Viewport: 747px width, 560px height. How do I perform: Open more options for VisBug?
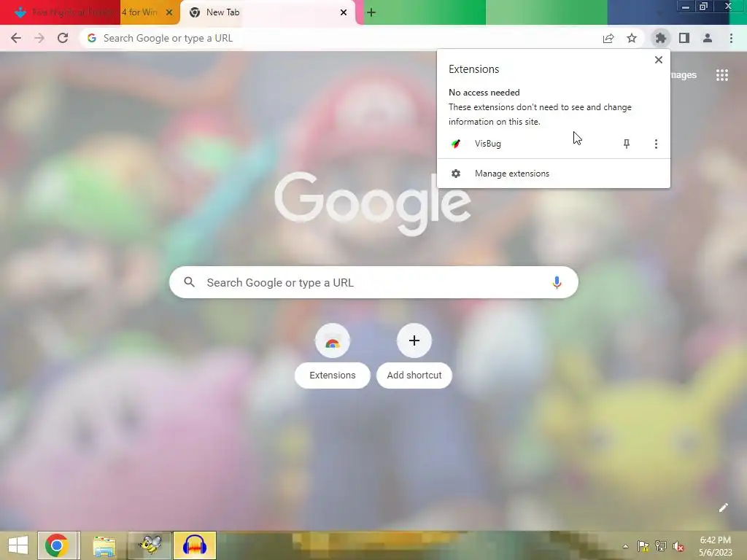coord(656,144)
